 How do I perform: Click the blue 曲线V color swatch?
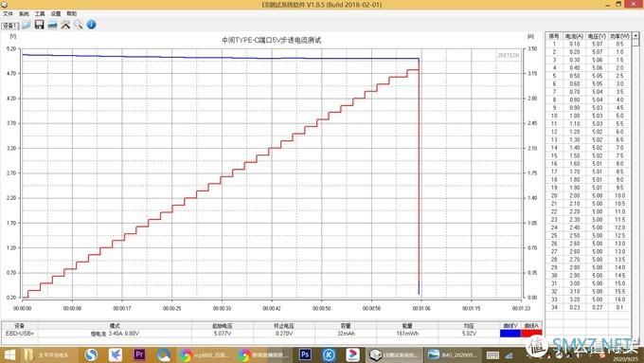[x=510, y=333]
